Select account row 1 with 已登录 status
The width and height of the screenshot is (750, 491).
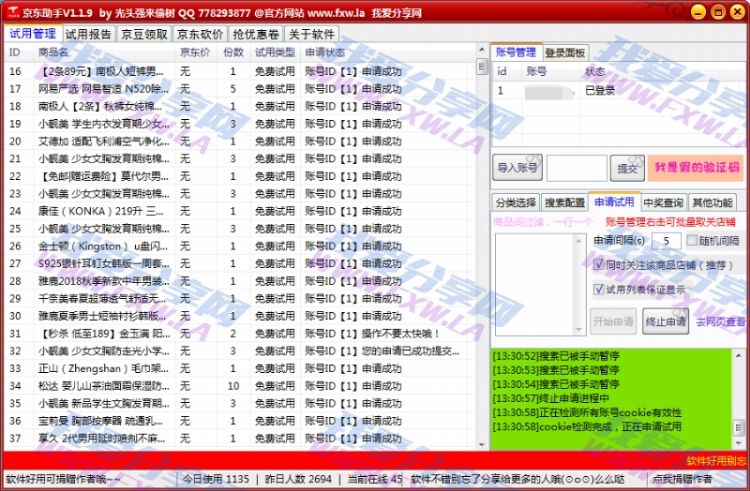coord(617,90)
